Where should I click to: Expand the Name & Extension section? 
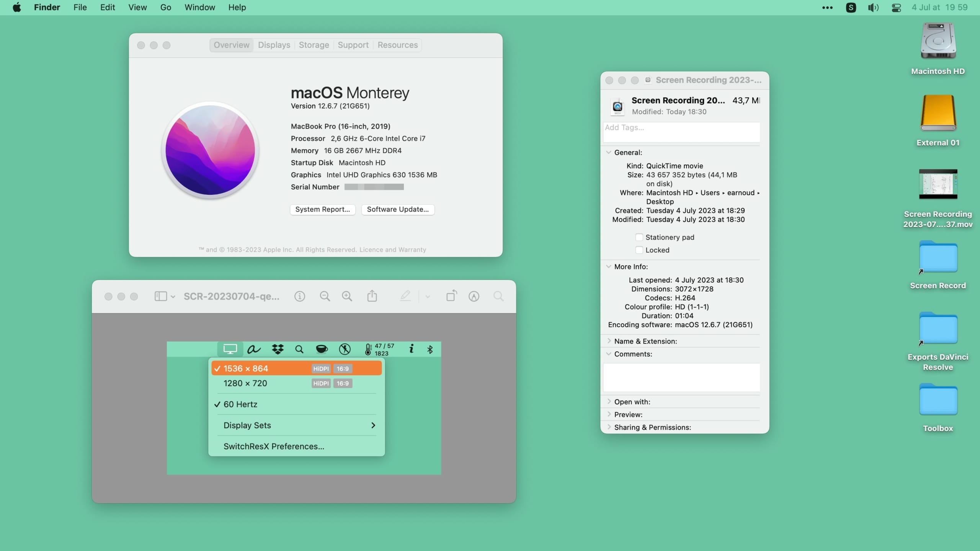(x=609, y=341)
